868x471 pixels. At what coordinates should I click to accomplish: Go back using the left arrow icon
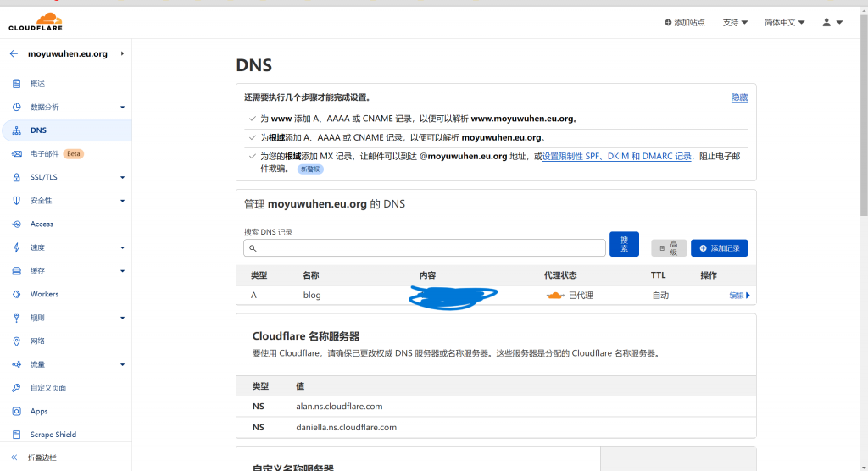[14, 53]
